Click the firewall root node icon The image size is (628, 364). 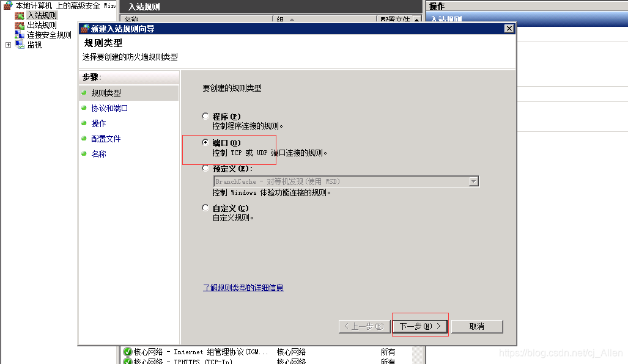click(8, 5)
